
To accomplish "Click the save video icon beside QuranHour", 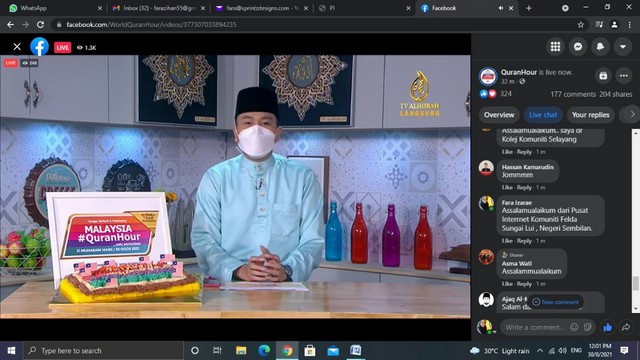I will click(603, 76).
